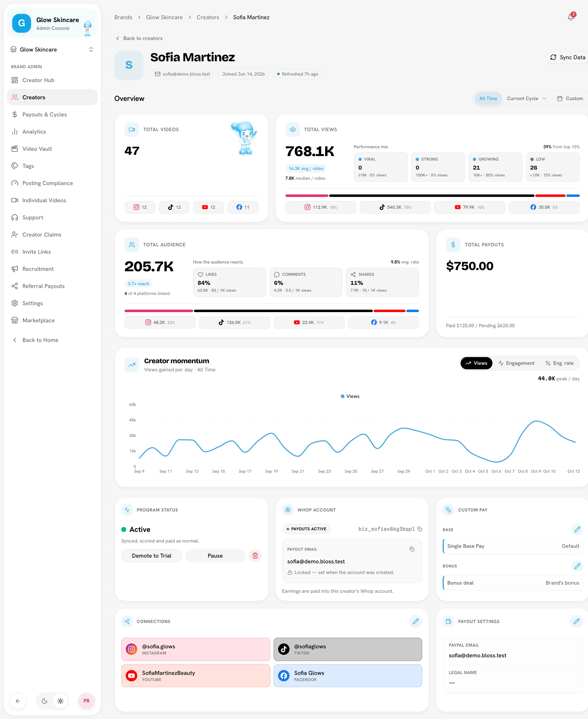This screenshot has width=588, height=719.
Task: Click the Sync Data button
Action: click(567, 57)
